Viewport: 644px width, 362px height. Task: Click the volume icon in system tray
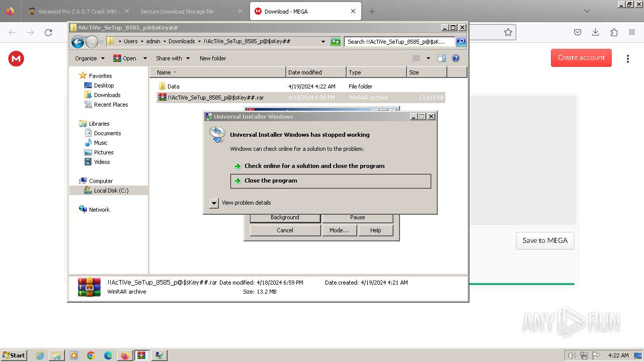click(x=572, y=355)
